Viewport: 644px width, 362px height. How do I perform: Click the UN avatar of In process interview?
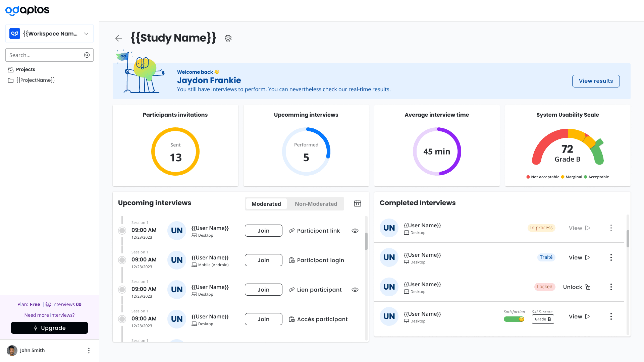point(389,228)
